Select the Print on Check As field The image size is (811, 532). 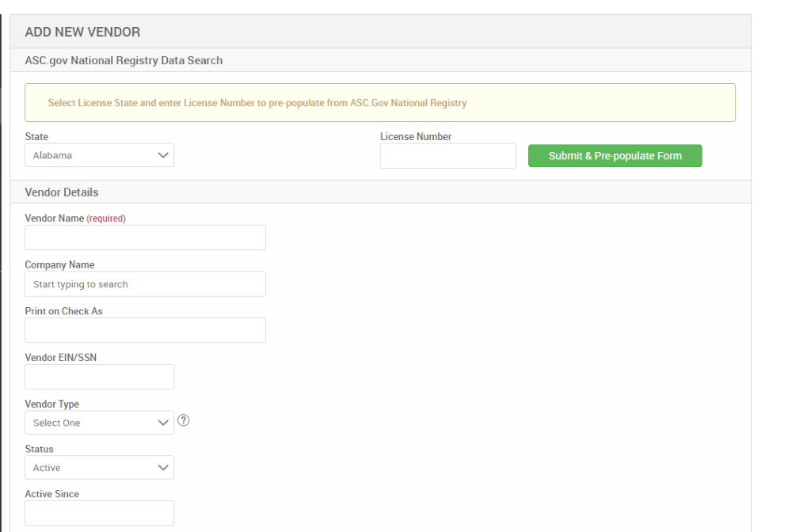(x=145, y=330)
